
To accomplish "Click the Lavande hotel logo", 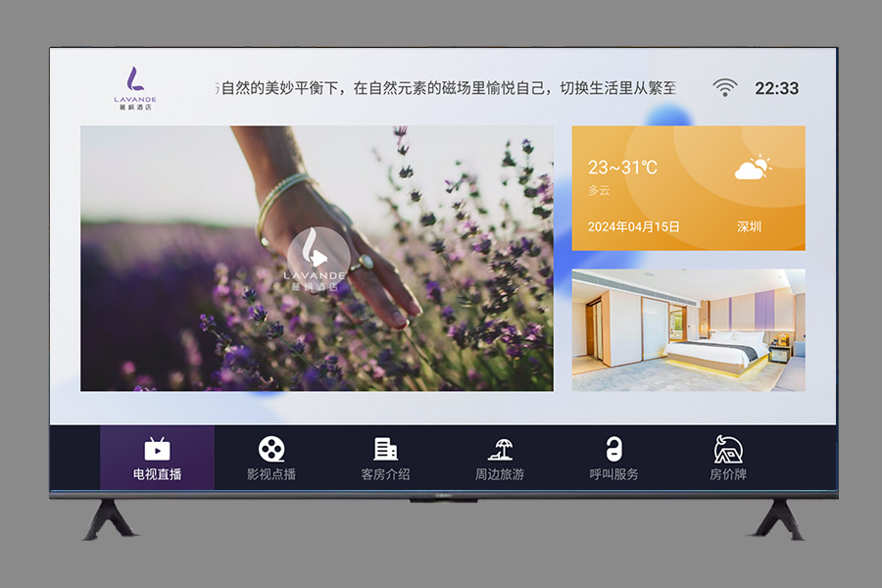I will (135, 87).
